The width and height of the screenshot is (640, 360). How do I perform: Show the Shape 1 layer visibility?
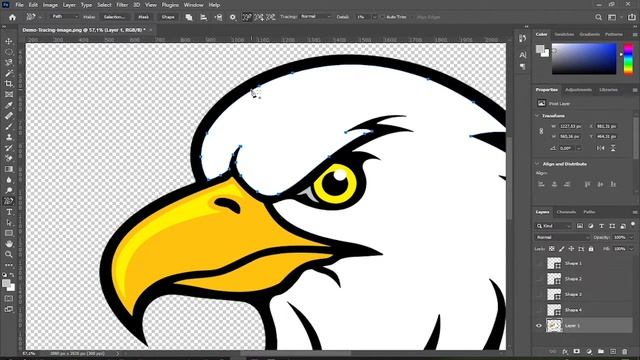(539, 263)
